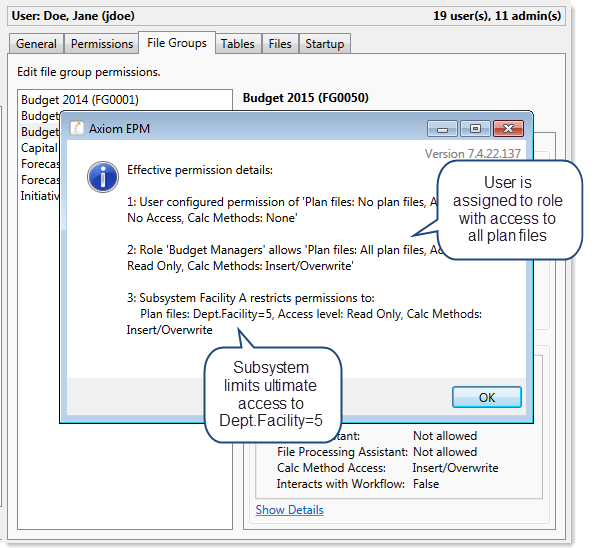The height and width of the screenshot is (548, 599).
Task: Click the Budget 2015 (FG0050) heading
Action: pyautogui.click(x=306, y=98)
